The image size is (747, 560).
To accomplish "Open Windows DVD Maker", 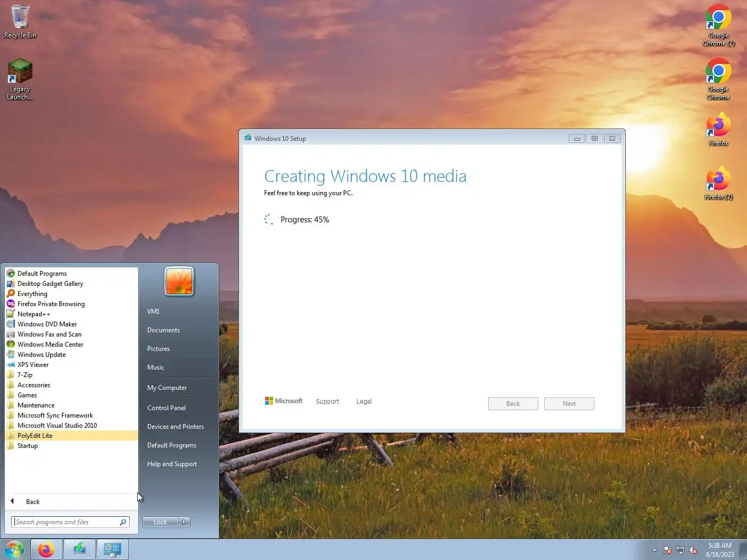I will pyautogui.click(x=71, y=324).
